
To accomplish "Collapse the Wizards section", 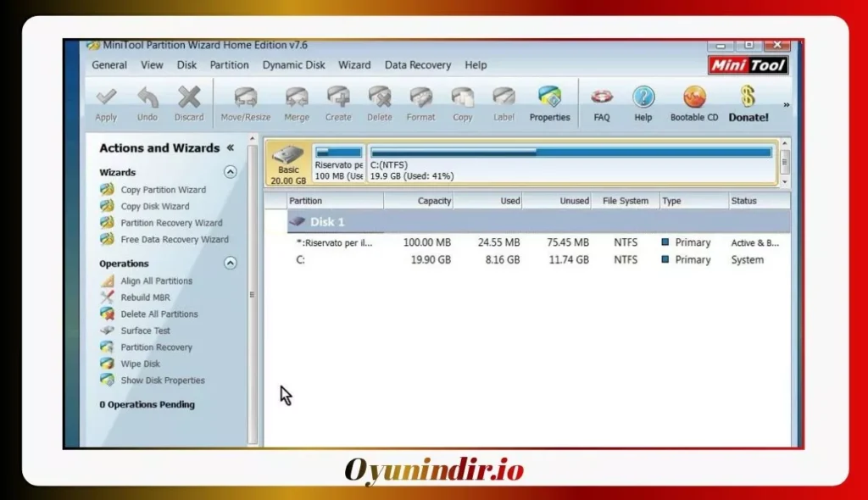I will [231, 172].
